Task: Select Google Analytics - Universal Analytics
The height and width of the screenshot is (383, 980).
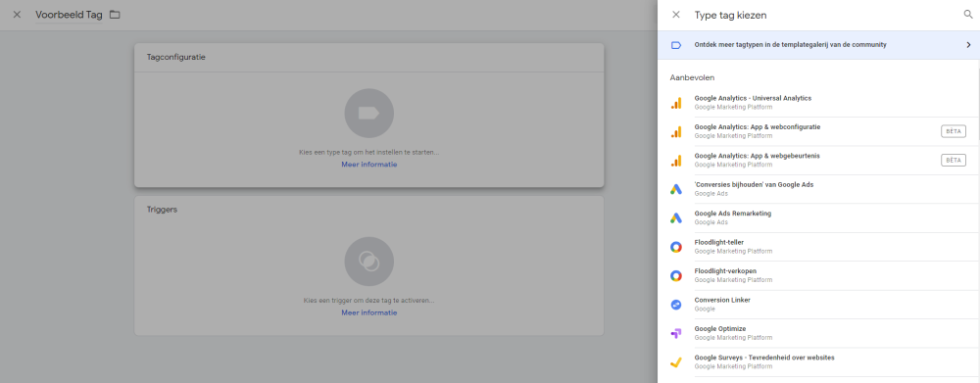Action: pos(818,103)
